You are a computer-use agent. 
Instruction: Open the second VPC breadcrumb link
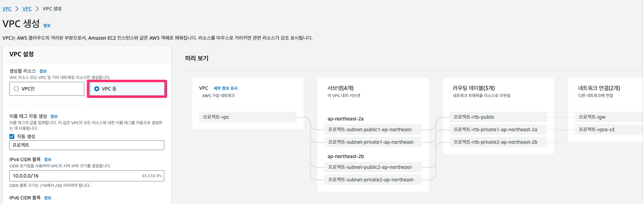click(27, 9)
